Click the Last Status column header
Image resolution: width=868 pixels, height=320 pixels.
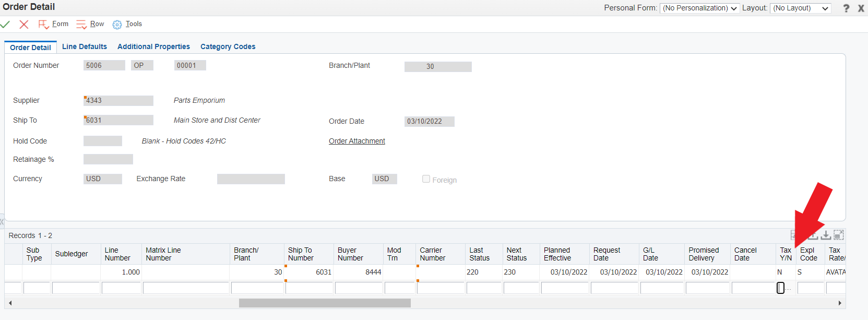coord(484,254)
